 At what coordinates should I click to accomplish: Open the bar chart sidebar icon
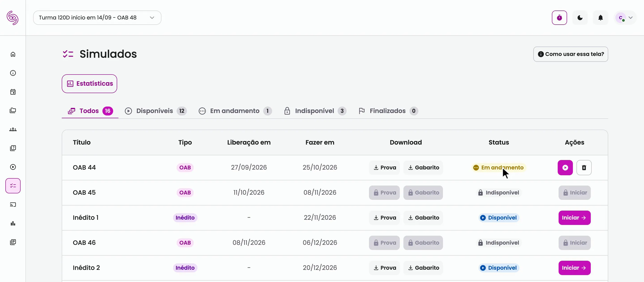[x=13, y=223]
